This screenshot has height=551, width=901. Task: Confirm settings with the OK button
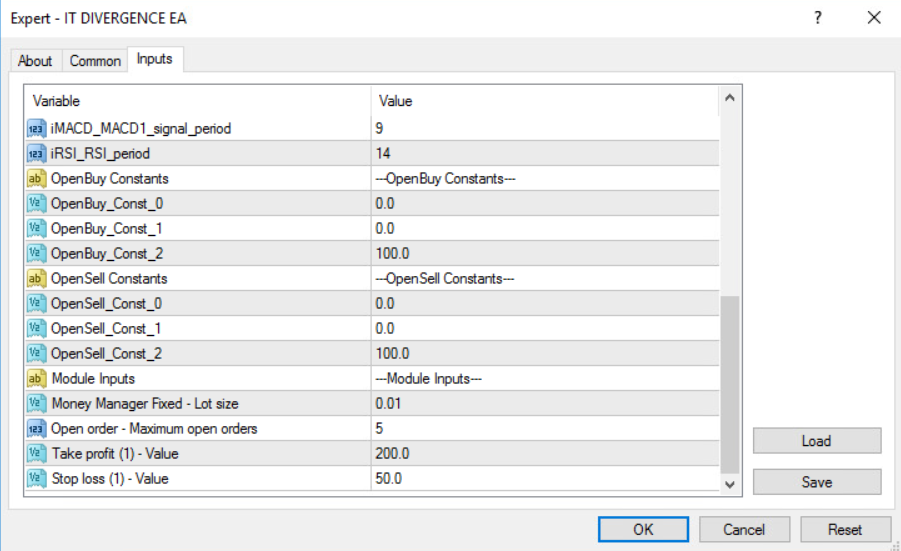point(643,529)
